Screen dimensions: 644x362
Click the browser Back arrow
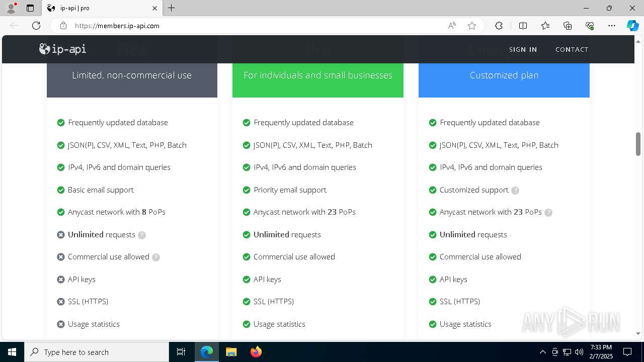(14, 26)
